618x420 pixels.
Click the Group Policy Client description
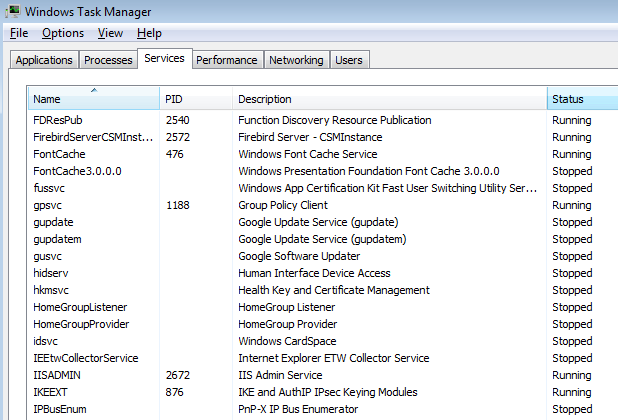[x=283, y=205]
